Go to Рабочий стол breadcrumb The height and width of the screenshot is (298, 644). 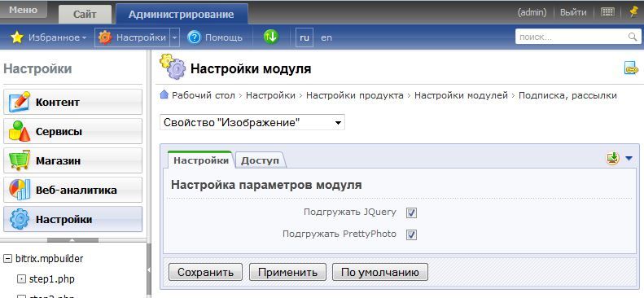[204, 95]
